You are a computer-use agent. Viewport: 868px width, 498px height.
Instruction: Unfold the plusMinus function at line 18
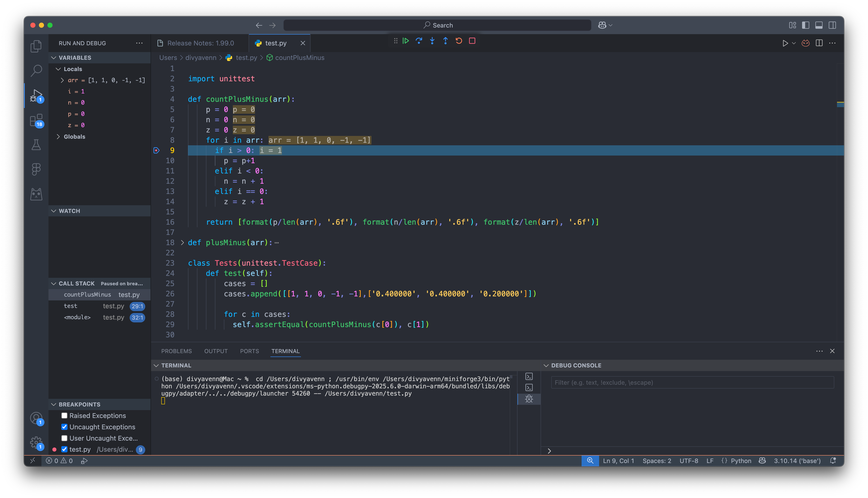[182, 243]
